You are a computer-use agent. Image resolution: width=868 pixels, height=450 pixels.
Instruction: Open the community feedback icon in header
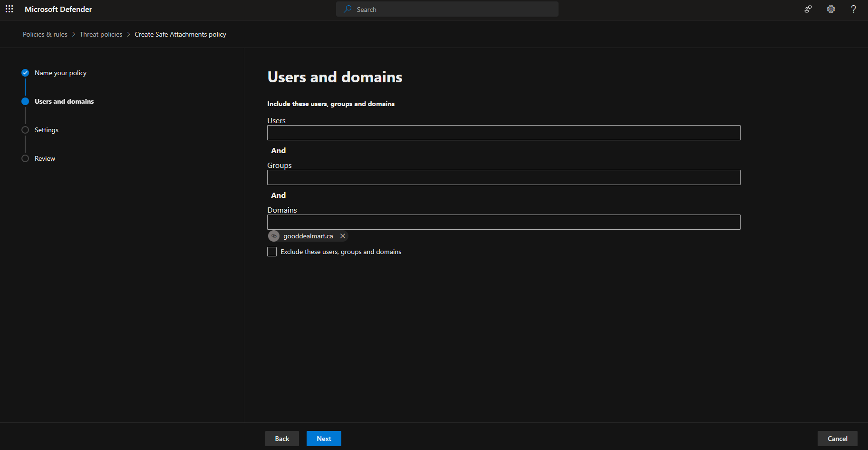(x=808, y=9)
